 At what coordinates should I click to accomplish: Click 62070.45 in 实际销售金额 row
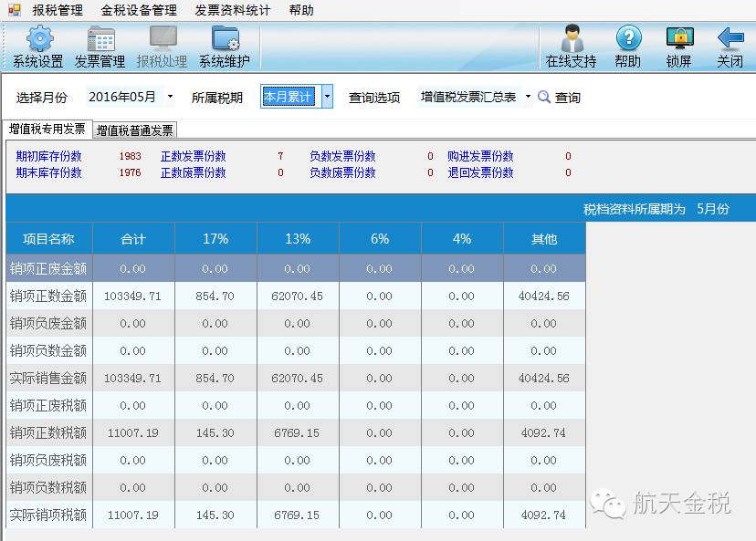click(x=297, y=379)
